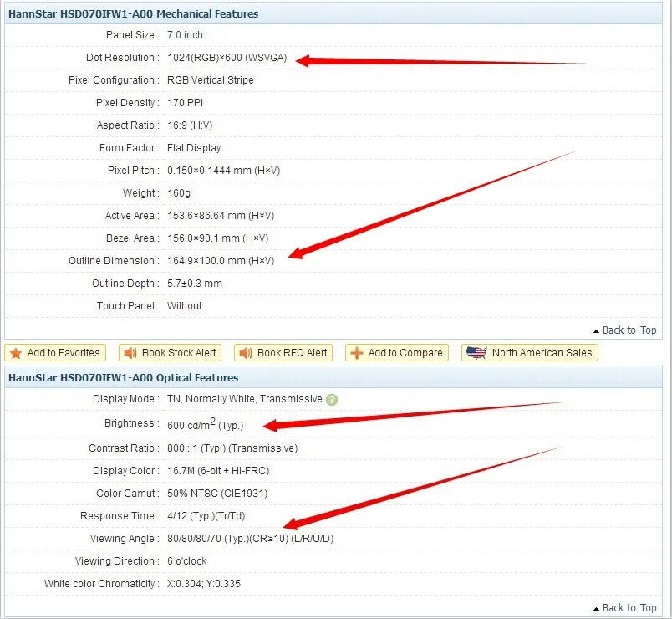Viewport: 672px width, 619px height.
Task: Select the Form Factor value Flat Display
Action: point(194,148)
